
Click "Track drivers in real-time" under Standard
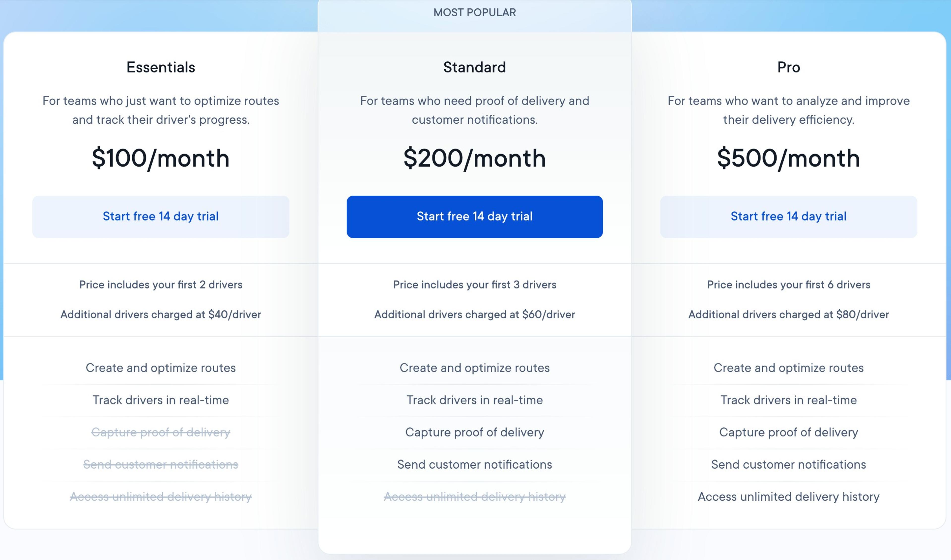point(475,400)
